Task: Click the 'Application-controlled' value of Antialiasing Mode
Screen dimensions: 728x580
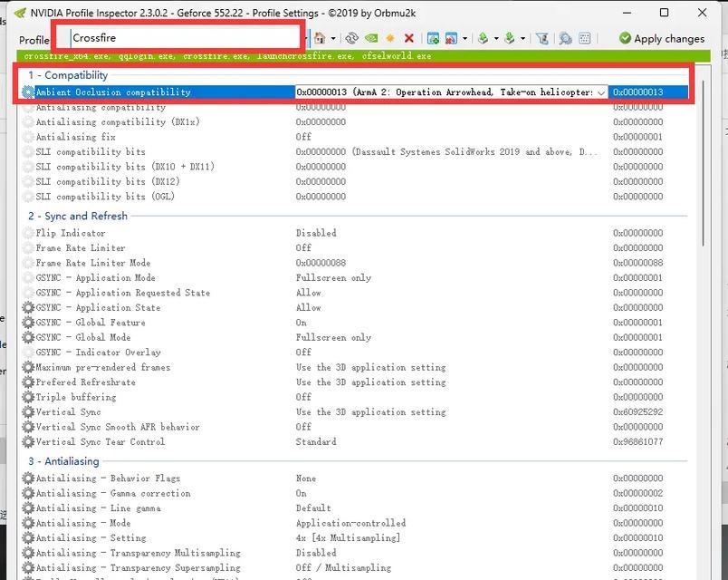Action: (351, 523)
